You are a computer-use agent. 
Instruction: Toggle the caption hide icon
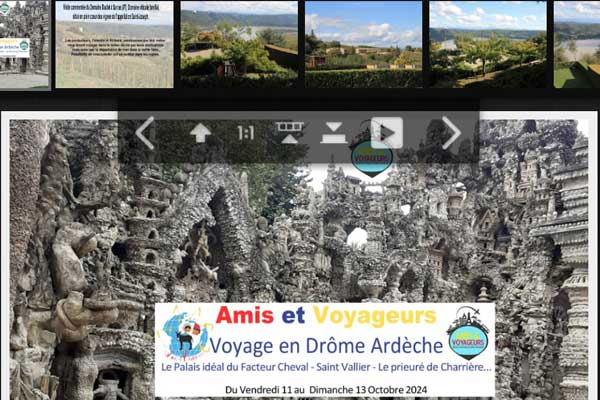pos(334,133)
